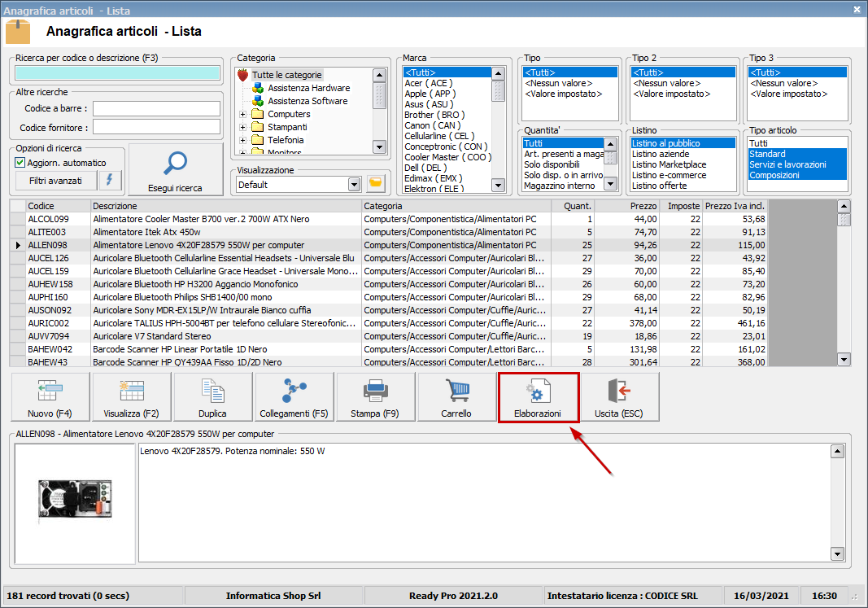868x608 pixels.
Task: Select Tutte le categorie strawberry icon
Action: point(243,75)
